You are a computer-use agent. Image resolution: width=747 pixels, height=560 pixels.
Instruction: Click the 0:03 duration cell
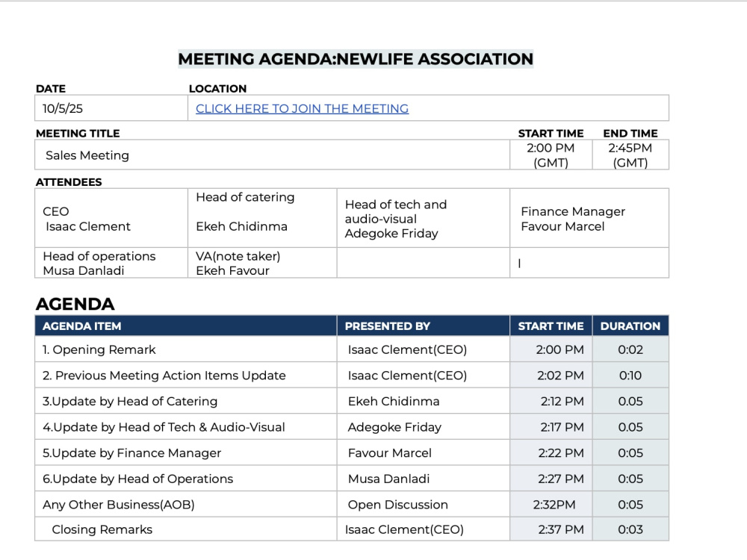click(630, 529)
